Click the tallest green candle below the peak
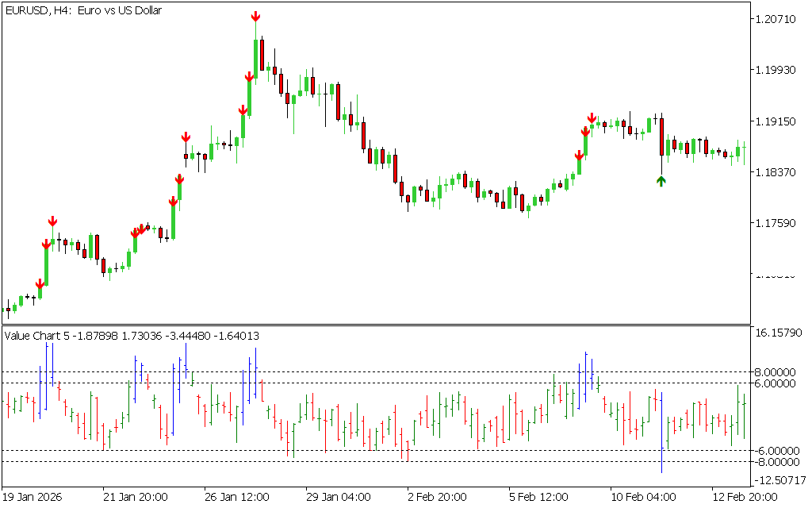Screen dimensions: 812x508 click(x=255, y=57)
